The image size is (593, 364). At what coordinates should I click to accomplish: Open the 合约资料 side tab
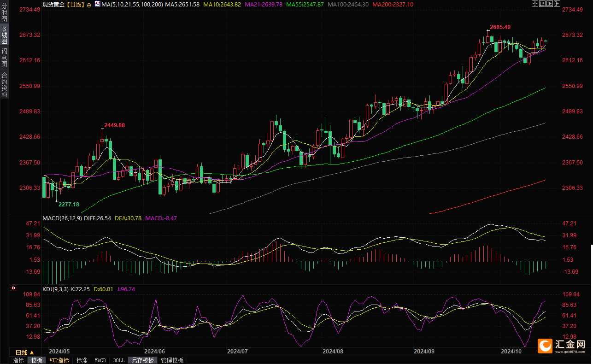(x=5, y=84)
